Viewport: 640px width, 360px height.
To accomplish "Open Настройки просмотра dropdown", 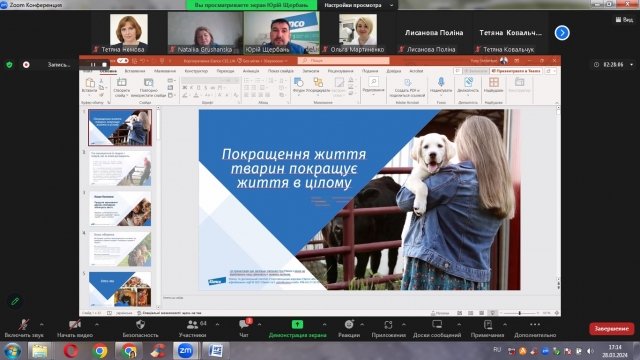I will [x=358, y=5].
